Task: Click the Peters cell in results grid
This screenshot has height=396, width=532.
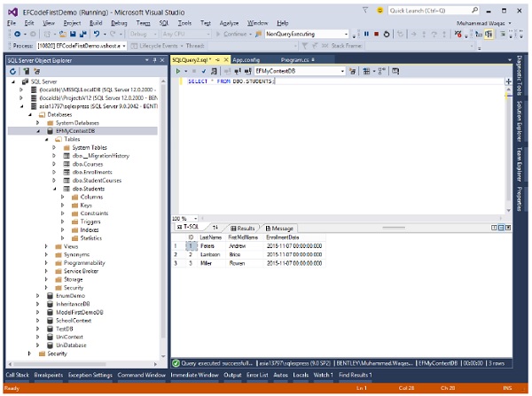Action: pyautogui.click(x=212, y=246)
